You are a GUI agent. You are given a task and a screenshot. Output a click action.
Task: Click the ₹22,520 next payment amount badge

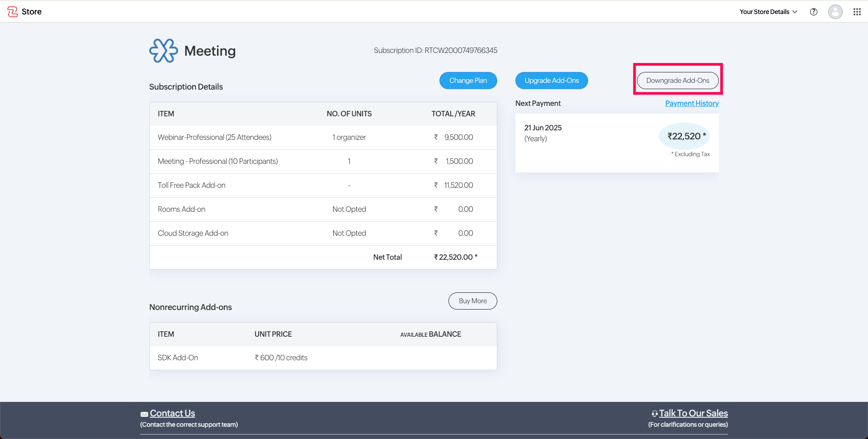tap(684, 136)
